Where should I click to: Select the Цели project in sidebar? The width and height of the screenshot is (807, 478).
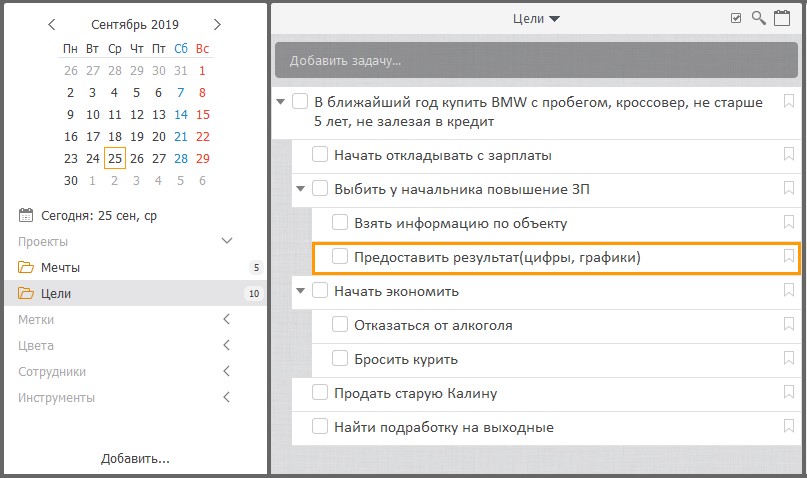click(x=135, y=293)
